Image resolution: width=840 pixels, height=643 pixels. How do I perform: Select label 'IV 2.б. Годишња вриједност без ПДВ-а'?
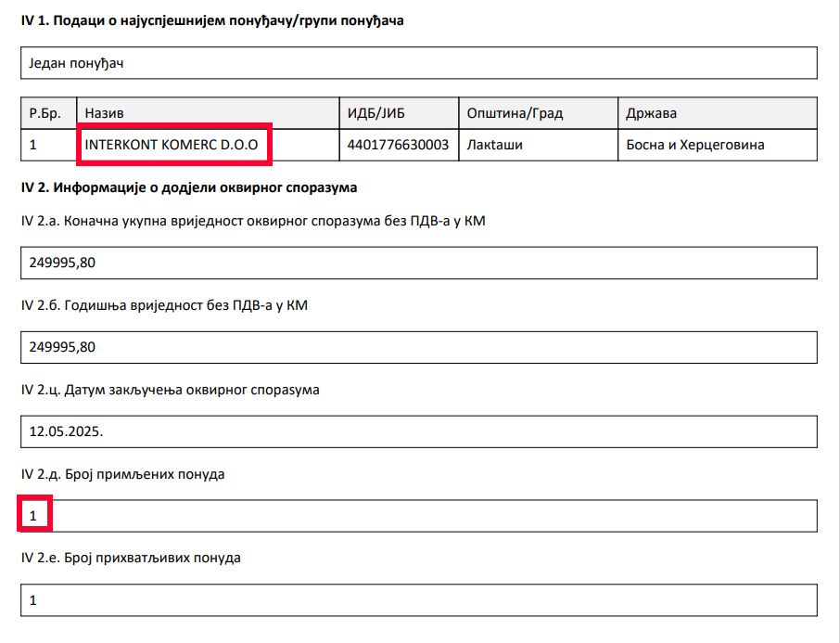(x=164, y=305)
